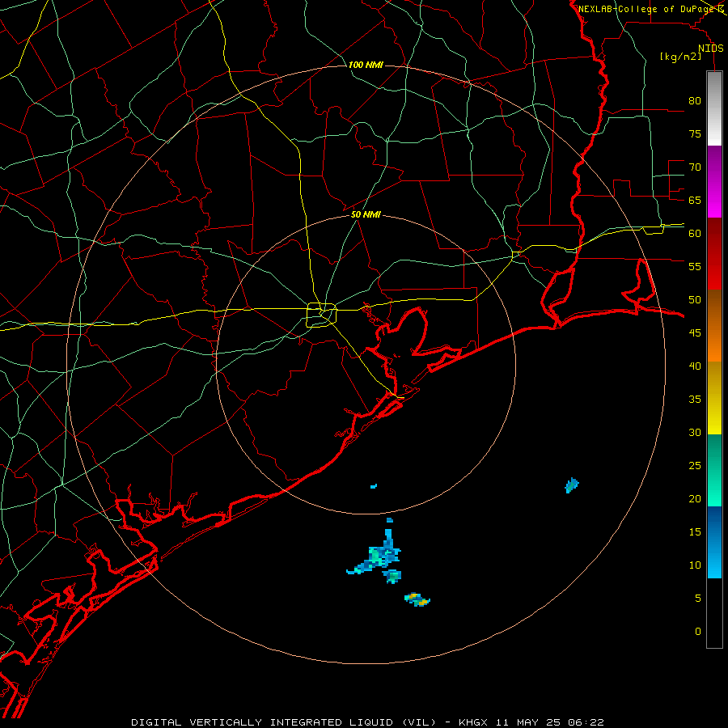Click the isolated blue echo in the eastern Gulf
The width and height of the screenshot is (728, 728).
click(x=572, y=485)
